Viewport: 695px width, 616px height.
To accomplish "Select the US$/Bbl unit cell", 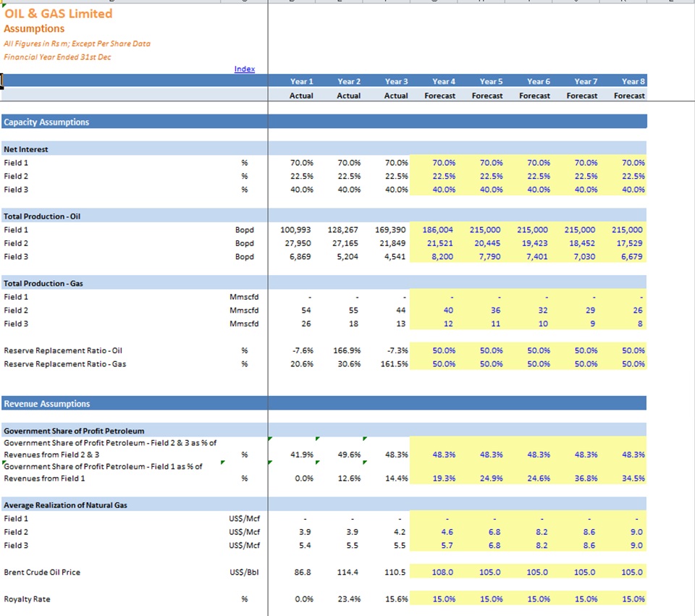I will pyautogui.click(x=244, y=572).
